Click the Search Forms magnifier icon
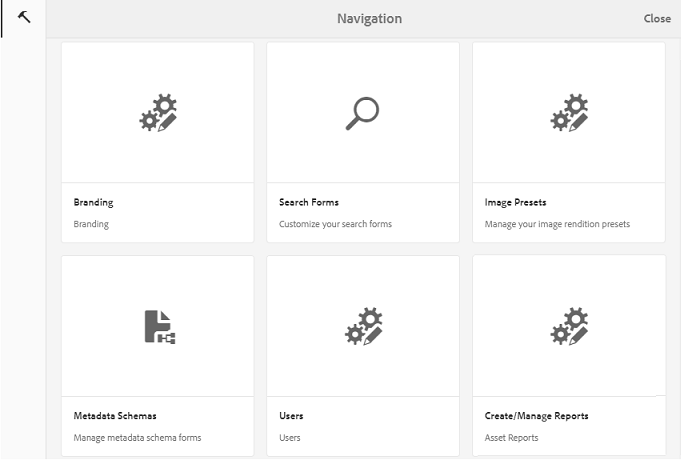The height and width of the screenshot is (460, 681). click(x=362, y=113)
